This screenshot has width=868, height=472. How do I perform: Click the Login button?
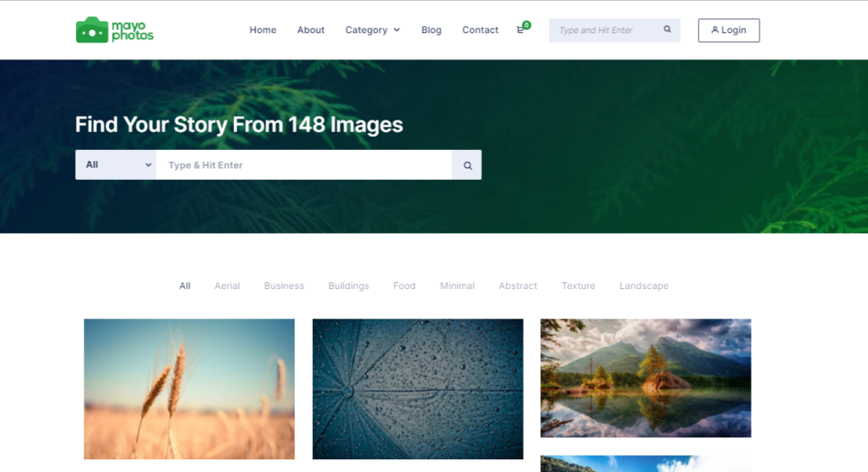pyautogui.click(x=728, y=30)
